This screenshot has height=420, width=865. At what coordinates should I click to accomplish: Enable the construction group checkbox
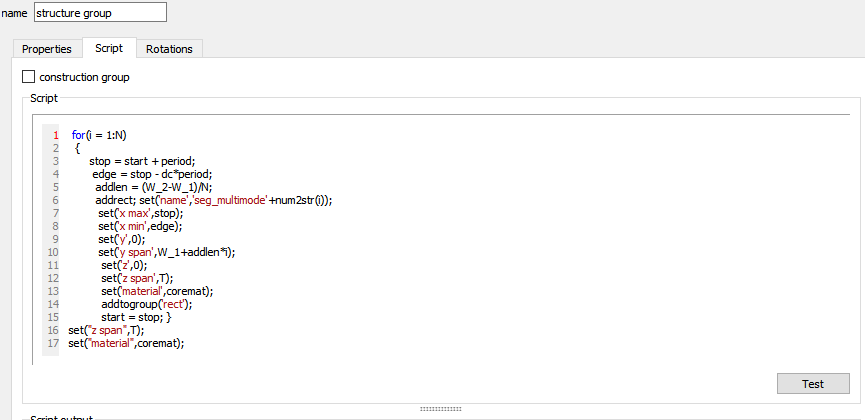coord(28,77)
